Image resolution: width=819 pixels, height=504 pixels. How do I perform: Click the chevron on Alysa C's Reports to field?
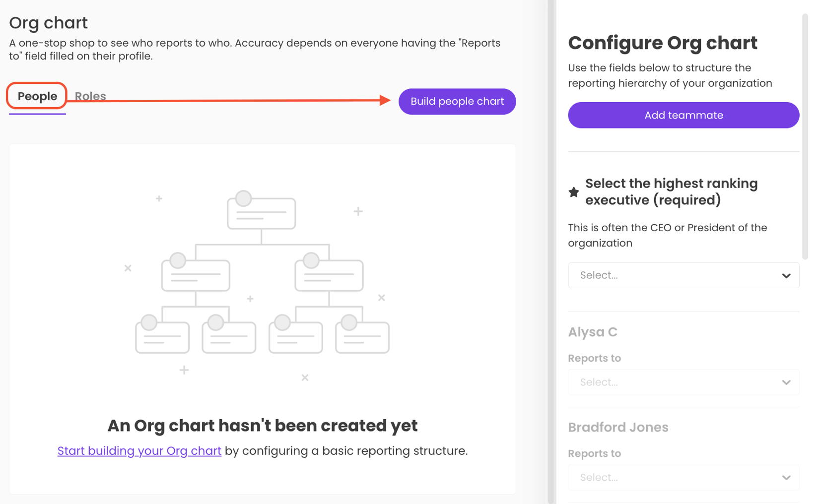coord(786,382)
